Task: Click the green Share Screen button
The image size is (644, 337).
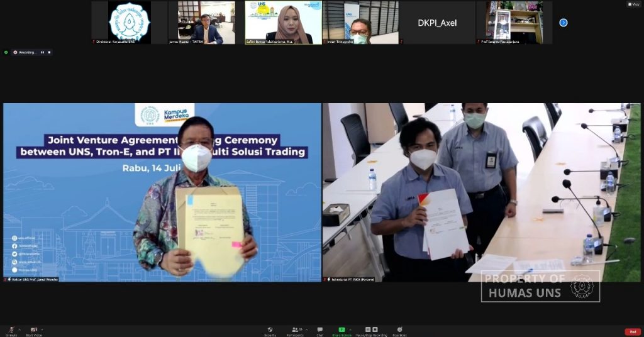Action: tap(341, 332)
